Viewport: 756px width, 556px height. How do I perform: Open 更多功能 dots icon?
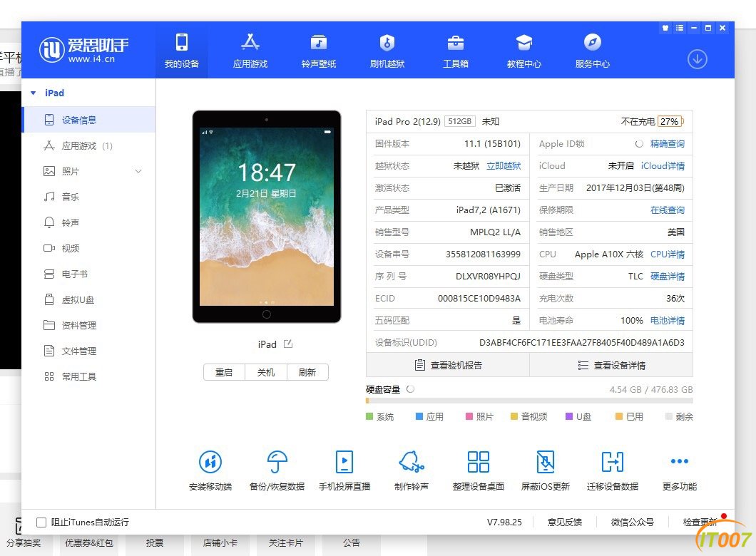680,462
